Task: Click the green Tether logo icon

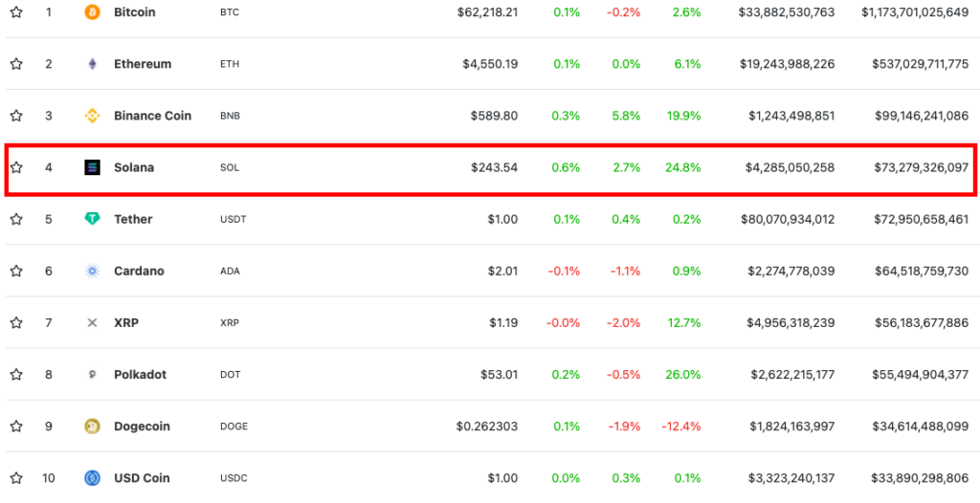Action: [x=93, y=219]
